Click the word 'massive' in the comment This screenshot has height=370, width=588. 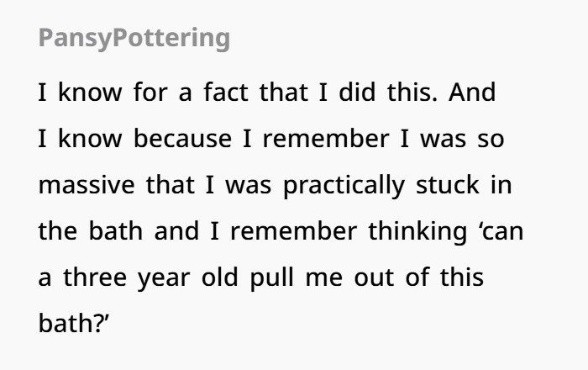click(87, 185)
